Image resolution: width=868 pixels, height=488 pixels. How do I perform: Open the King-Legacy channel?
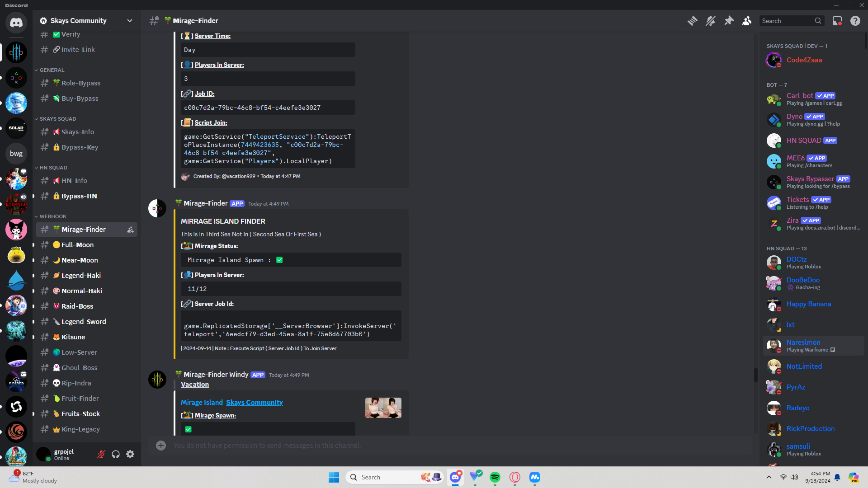(87, 429)
